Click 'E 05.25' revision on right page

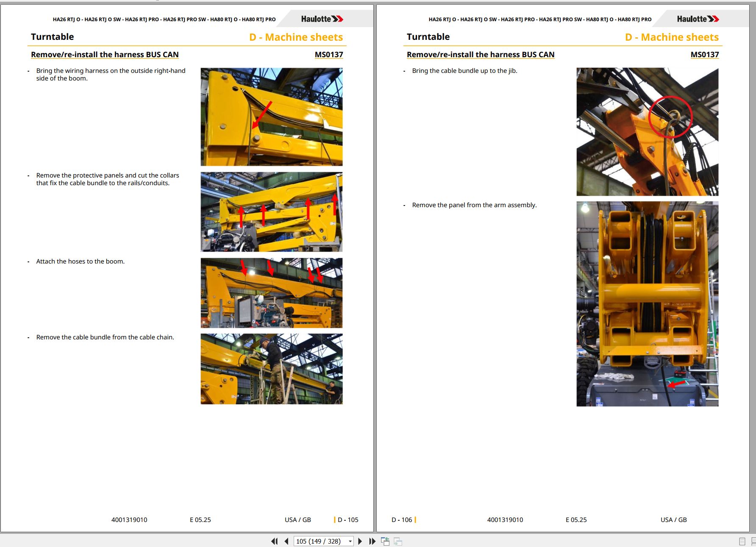click(x=576, y=520)
